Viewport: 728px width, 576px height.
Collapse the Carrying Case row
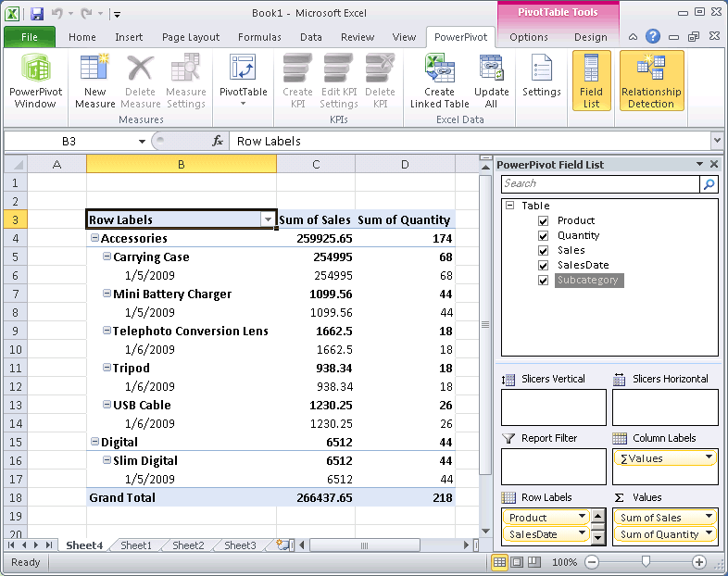coord(107,257)
